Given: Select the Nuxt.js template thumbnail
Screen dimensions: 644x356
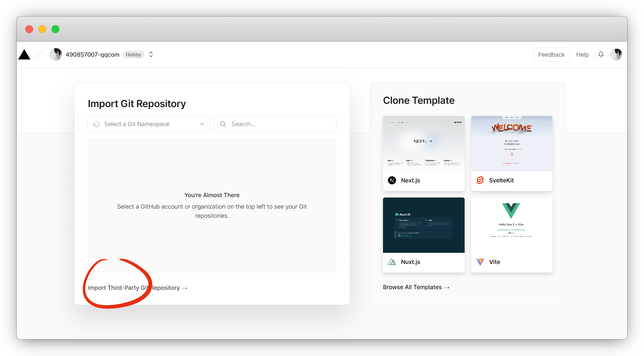Looking at the screenshot, I should (x=424, y=225).
